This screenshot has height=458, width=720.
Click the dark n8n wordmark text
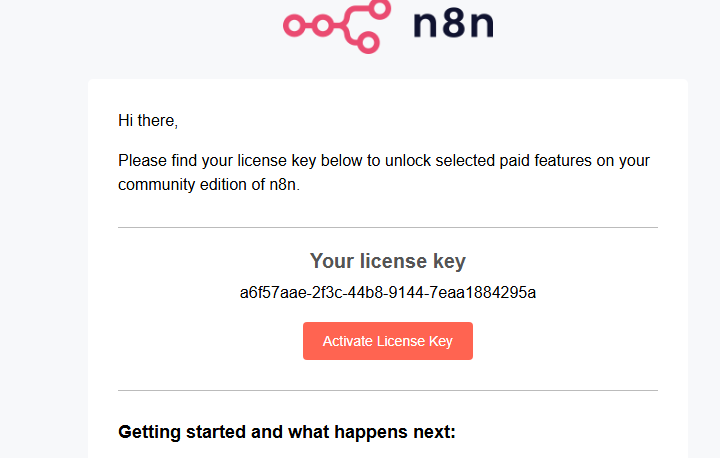coord(454,24)
